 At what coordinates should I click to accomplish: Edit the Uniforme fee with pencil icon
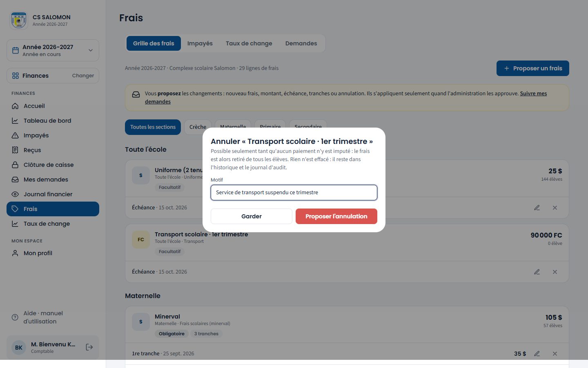click(537, 208)
